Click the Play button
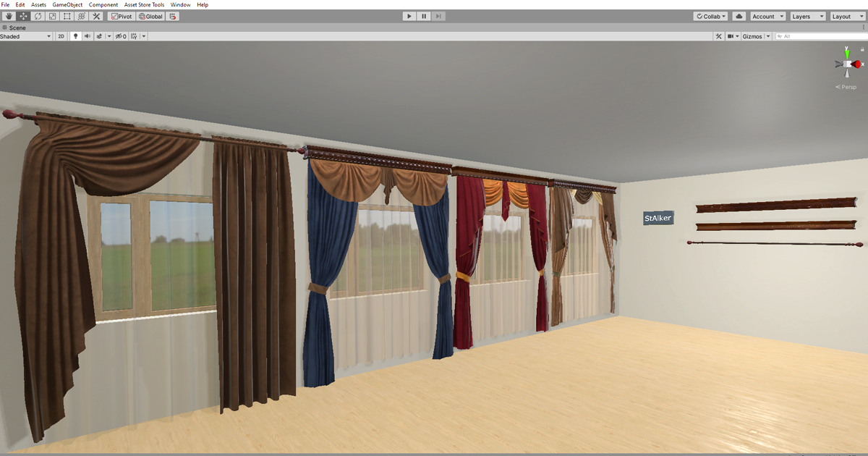The height and width of the screenshot is (456, 868). [x=409, y=16]
